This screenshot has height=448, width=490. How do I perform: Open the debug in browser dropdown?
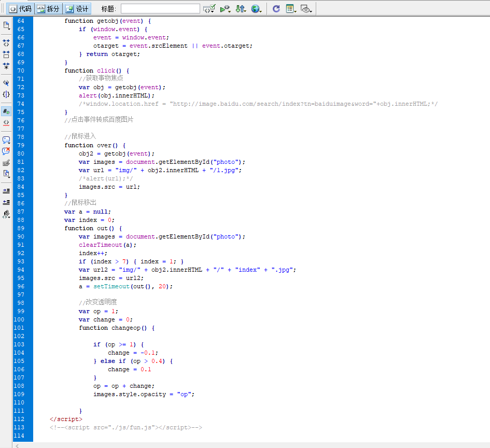coord(225,9)
